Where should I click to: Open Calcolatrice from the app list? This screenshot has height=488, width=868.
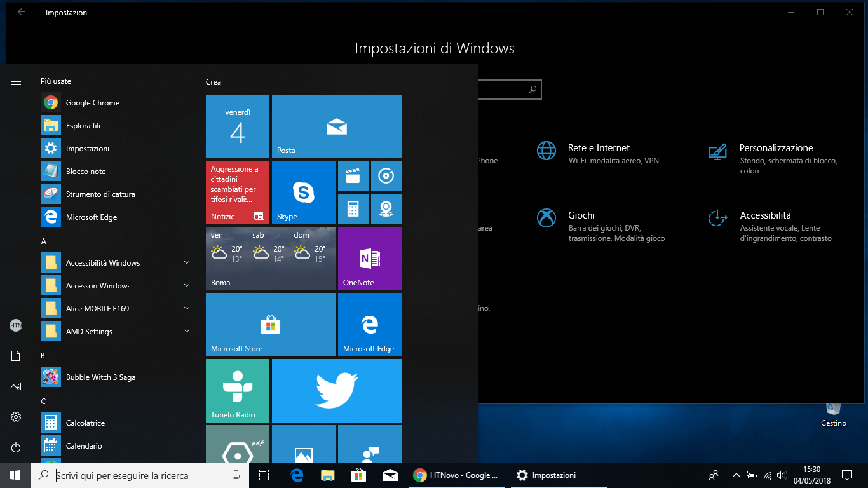click(x=116, y=423)
